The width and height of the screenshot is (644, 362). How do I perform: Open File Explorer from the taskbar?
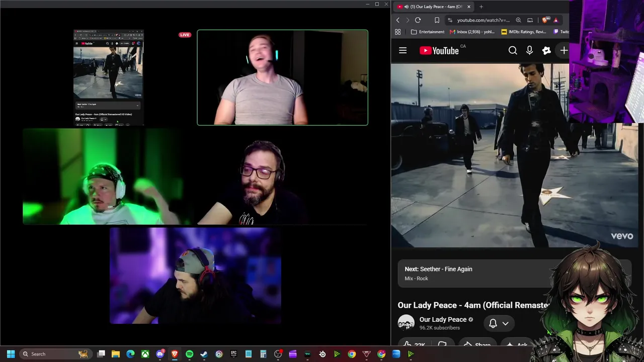pyautogui.click(x=116, y=354)
